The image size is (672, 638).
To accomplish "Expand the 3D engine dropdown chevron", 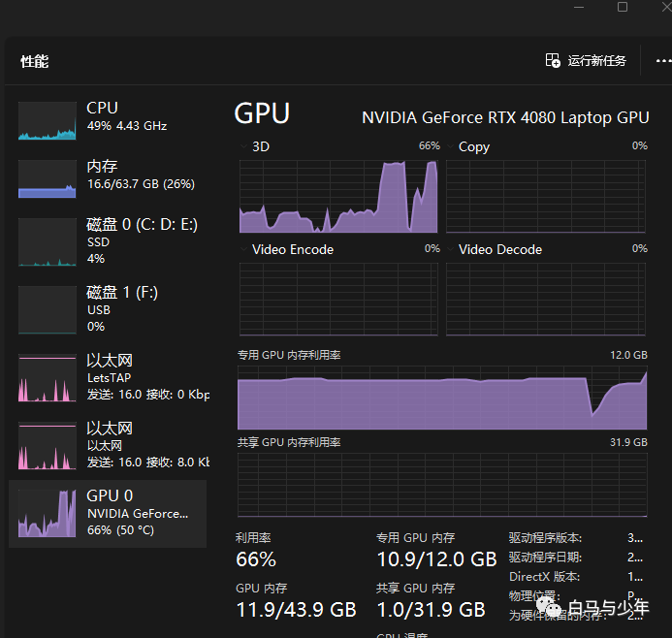I will (x=243, y=147).
